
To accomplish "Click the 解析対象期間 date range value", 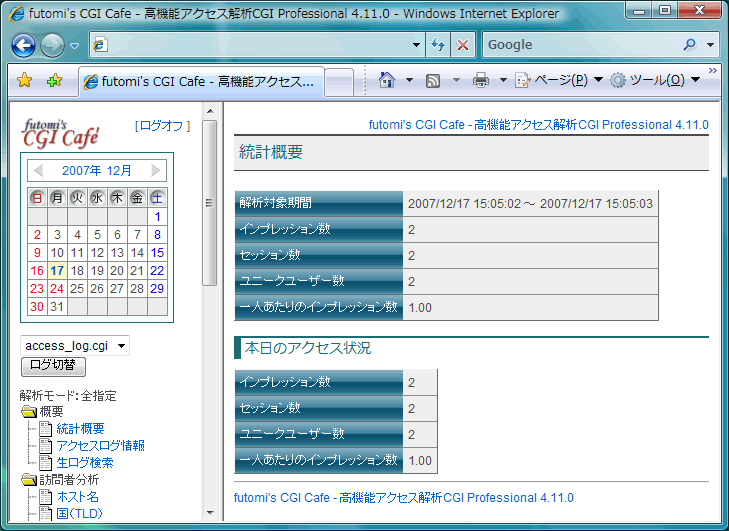I will 530,204.
